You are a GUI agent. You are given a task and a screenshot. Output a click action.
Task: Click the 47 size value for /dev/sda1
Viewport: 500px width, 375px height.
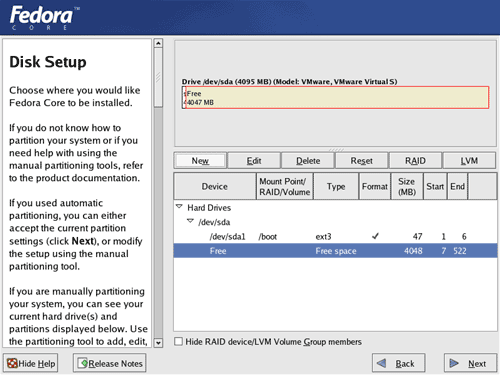point(417,237)
